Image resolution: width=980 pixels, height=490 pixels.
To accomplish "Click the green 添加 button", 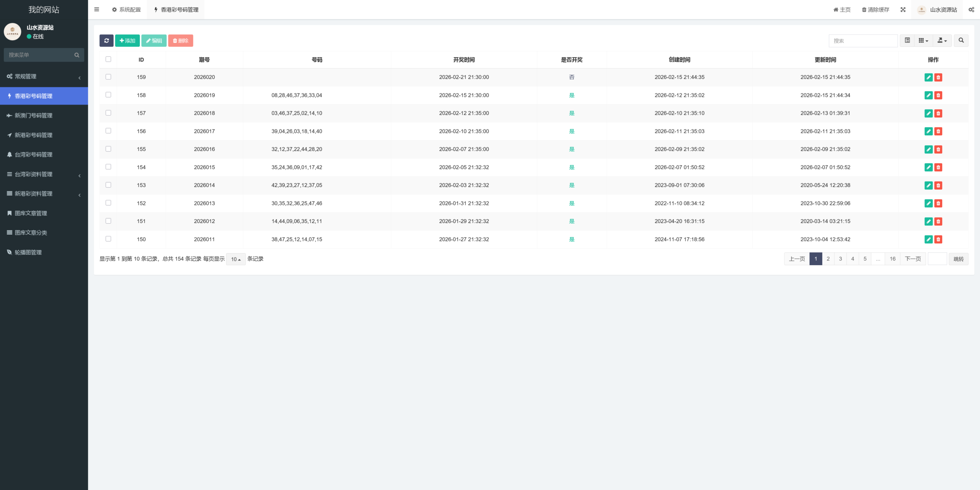I will click(127, 41).
